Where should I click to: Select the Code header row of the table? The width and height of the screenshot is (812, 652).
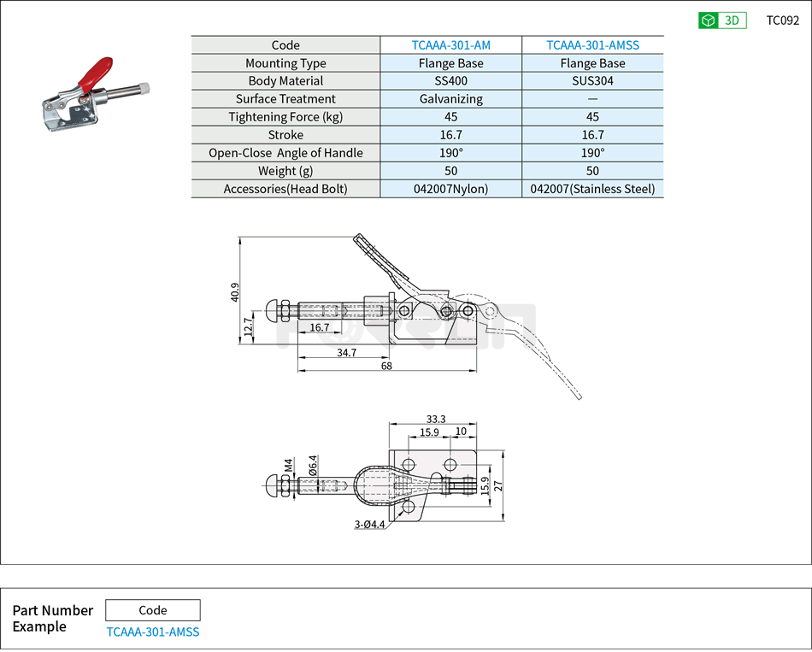[x=286, y=44]
